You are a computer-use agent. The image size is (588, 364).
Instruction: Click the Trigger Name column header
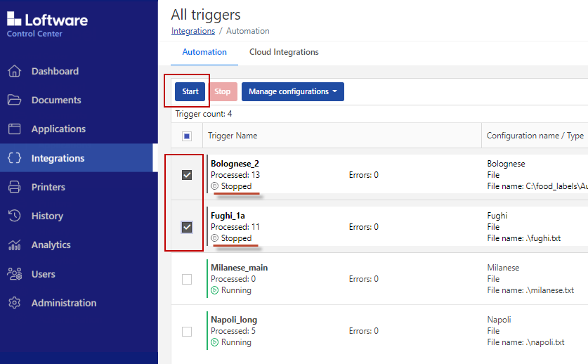[x=233, y=136]
